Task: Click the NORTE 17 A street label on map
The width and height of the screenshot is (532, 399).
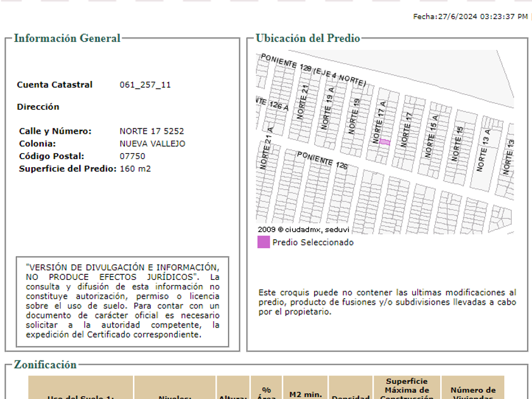Action: coord(379,121)
